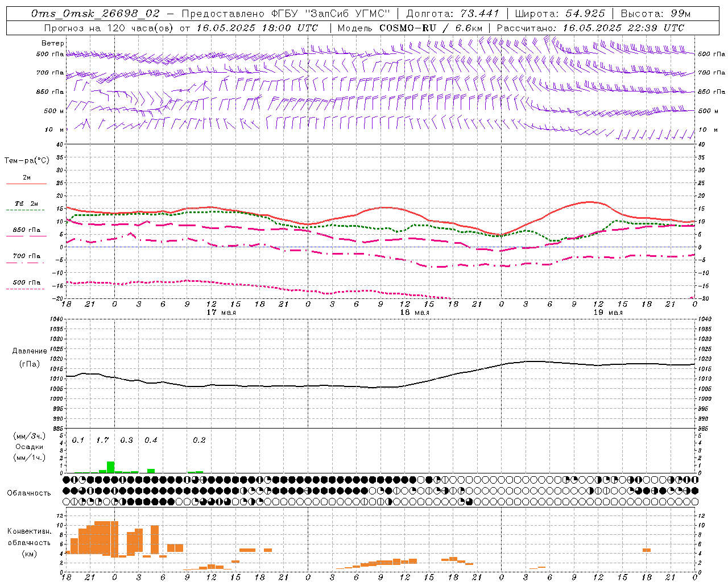Click the 0.1 precipitation total value
Image resolution: width=728 pixels, height=582 pixels.
point(78,440)
